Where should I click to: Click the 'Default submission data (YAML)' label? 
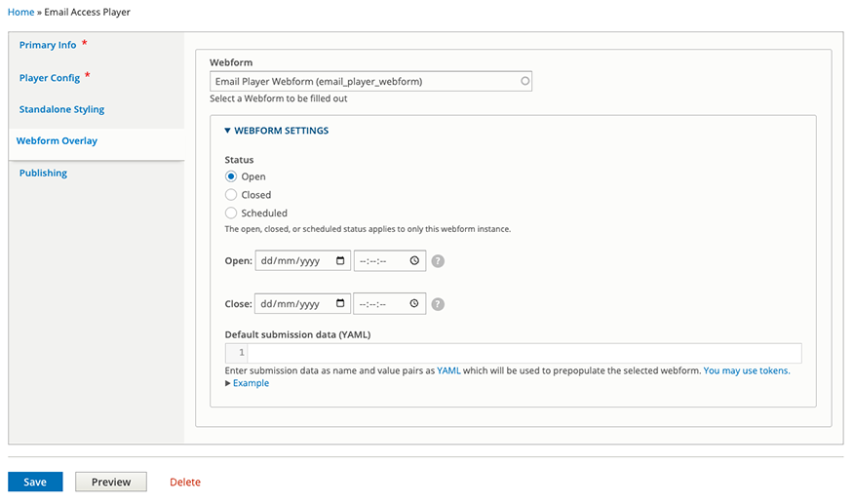(x=298, y=334)
